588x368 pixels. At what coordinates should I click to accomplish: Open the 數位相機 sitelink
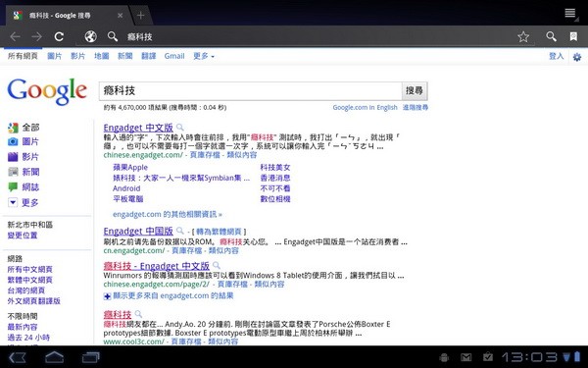275,199
